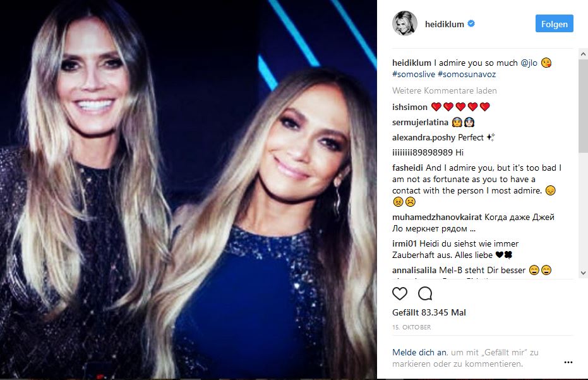The width and height of the screenshot is (588, 380).
Task: Click heidiklum's profile picture avatar
Action: pyautogui.click(x=405, y=23)
